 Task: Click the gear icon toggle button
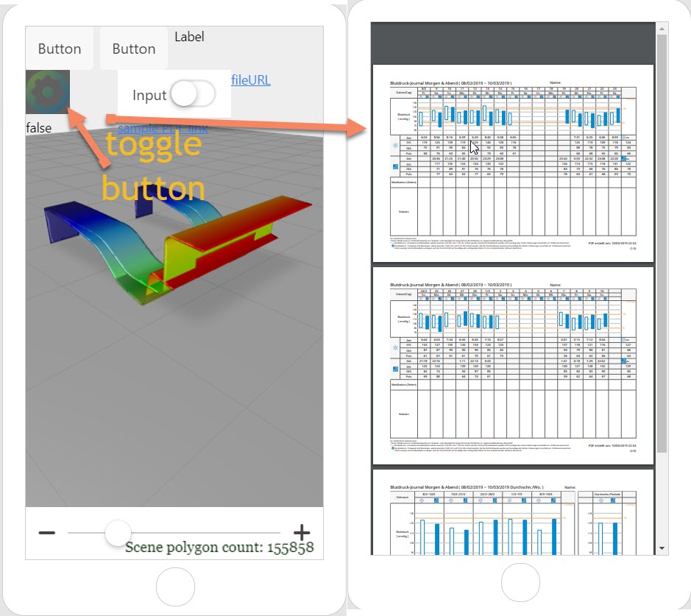[x=48, y=92]
